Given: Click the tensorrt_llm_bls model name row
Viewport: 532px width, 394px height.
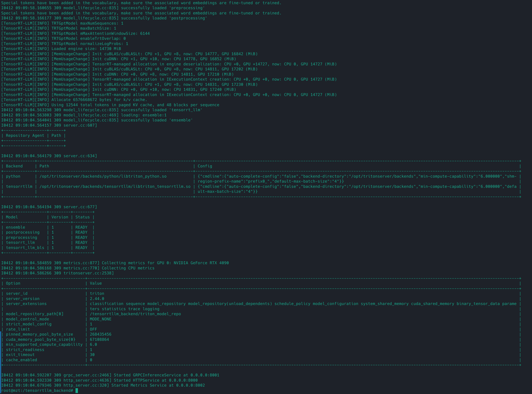Looking at the screenshot, I should [x=25, y=248].
